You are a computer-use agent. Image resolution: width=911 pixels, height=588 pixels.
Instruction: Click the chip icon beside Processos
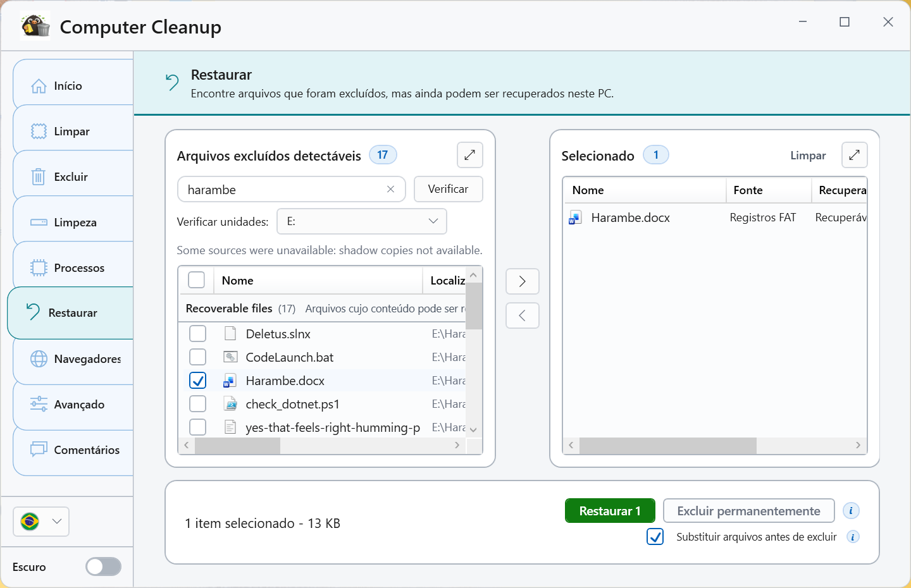click(39, 267)
